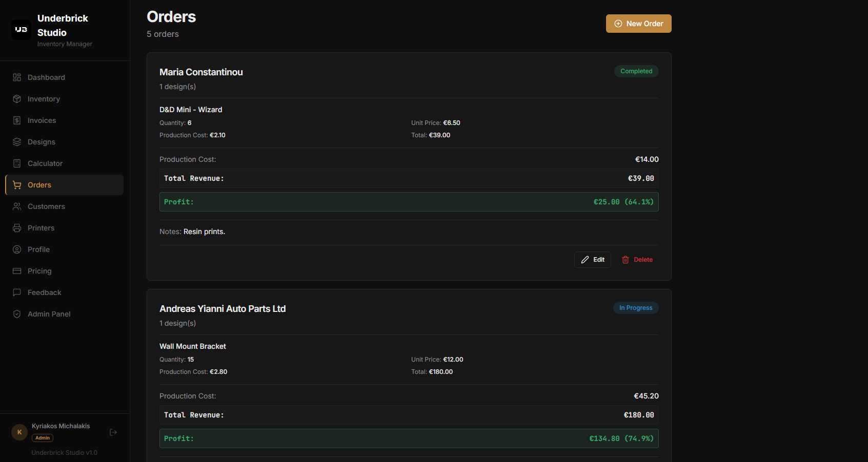Click the Designs layers icon
The height and width of the screenshot is (462, 868).
coord(17,142)
